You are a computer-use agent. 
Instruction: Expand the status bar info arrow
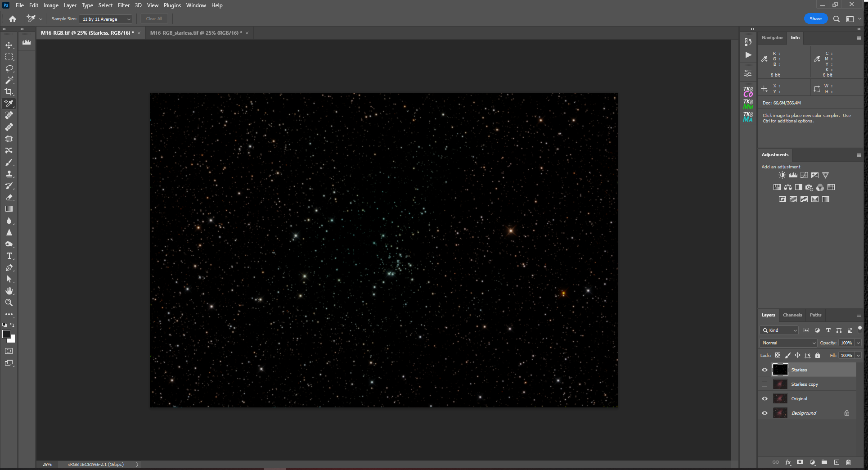(137, 464)
